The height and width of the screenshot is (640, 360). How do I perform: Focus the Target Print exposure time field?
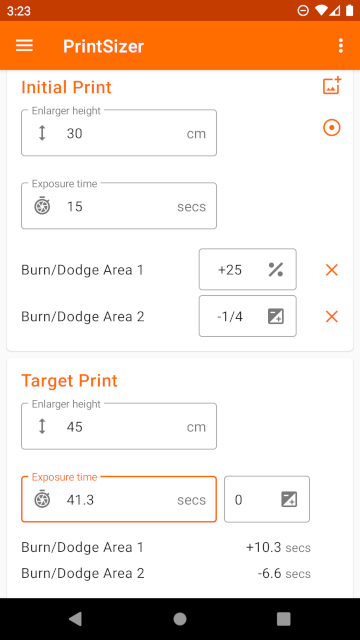coord(119,499)
